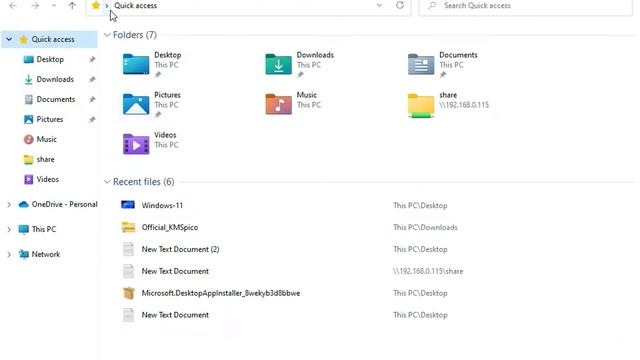The image size is (640, 360).
Task: Unpin Desktop using sidebar pin icon
Action: (x=92, y=60)
